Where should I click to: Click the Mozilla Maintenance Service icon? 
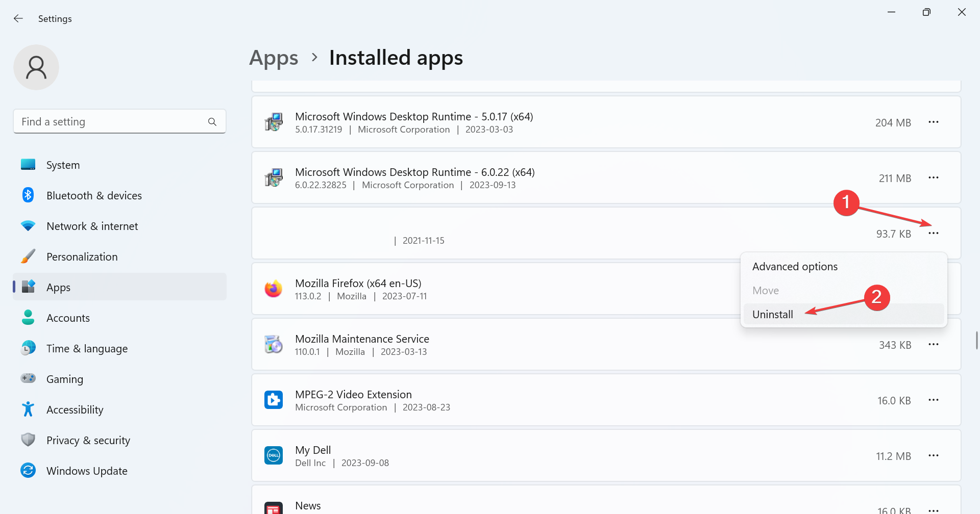[x=274, y=345]
